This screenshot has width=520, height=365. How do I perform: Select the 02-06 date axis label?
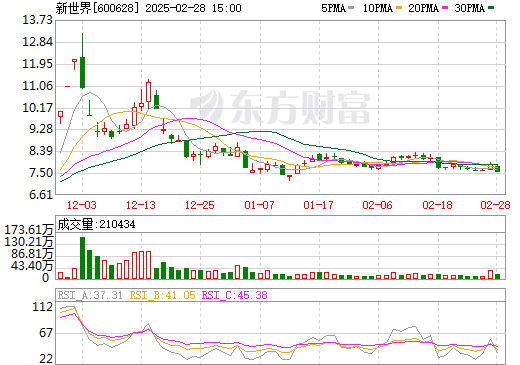(377, 205)
